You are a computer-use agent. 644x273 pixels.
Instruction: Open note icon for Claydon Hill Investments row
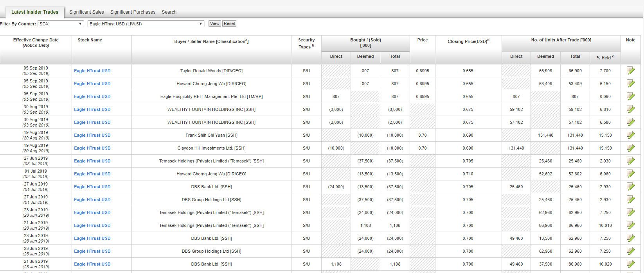click(x=631, y=148)
